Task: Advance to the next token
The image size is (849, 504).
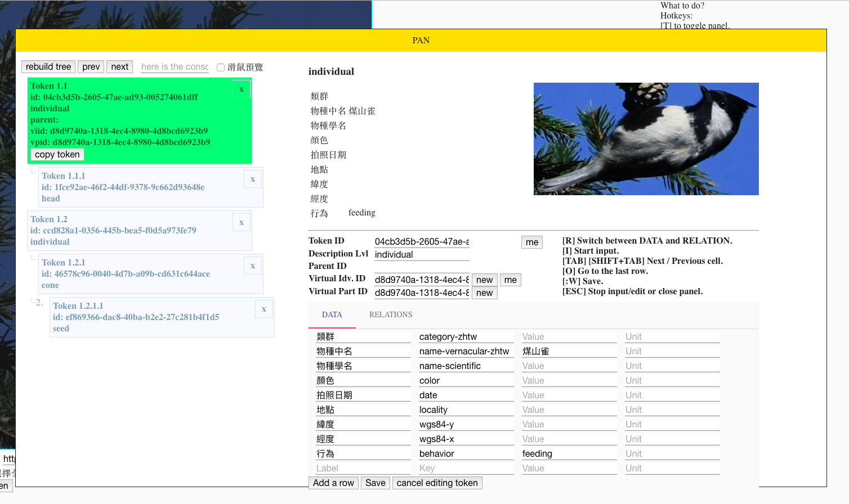Action: coord(119,66)
